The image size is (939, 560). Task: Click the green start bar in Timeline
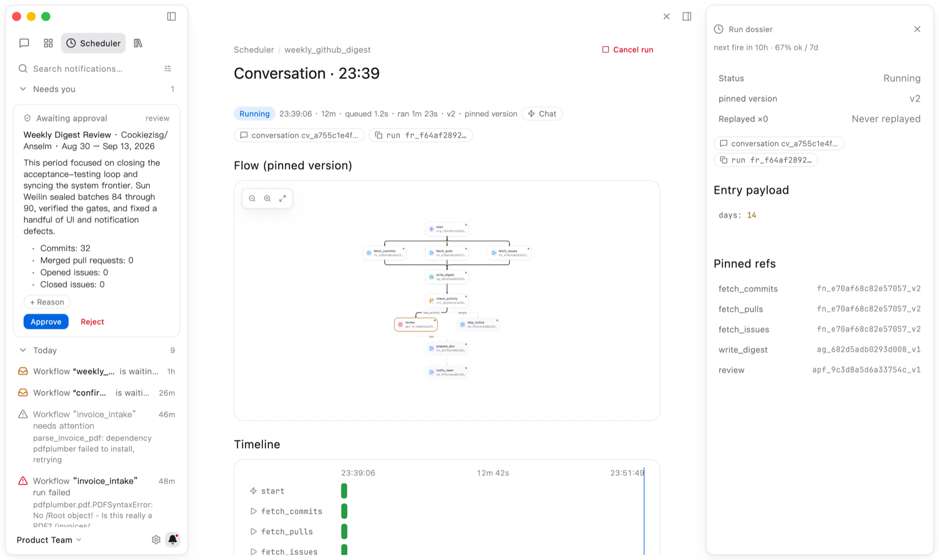(x=344, y=491)
